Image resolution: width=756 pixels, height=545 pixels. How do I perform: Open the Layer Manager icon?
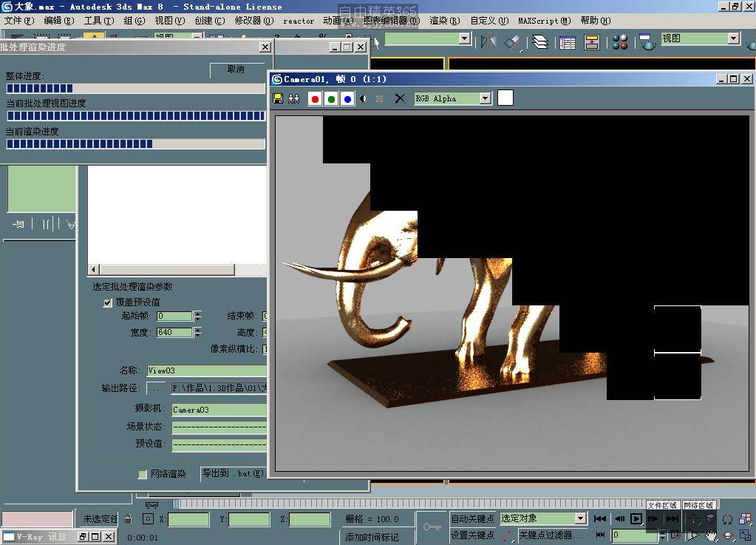[x=540, y=42]
